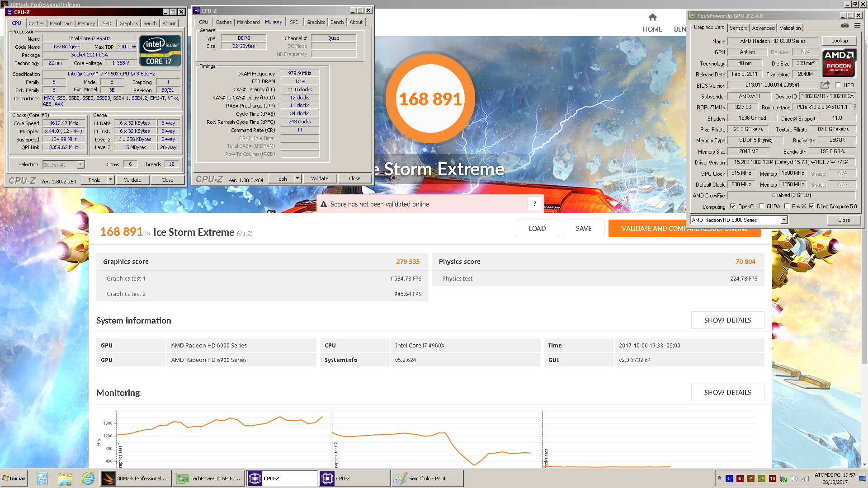
Task: Open the SPD tab in CPU-Z Memory window
Action: 294,22
